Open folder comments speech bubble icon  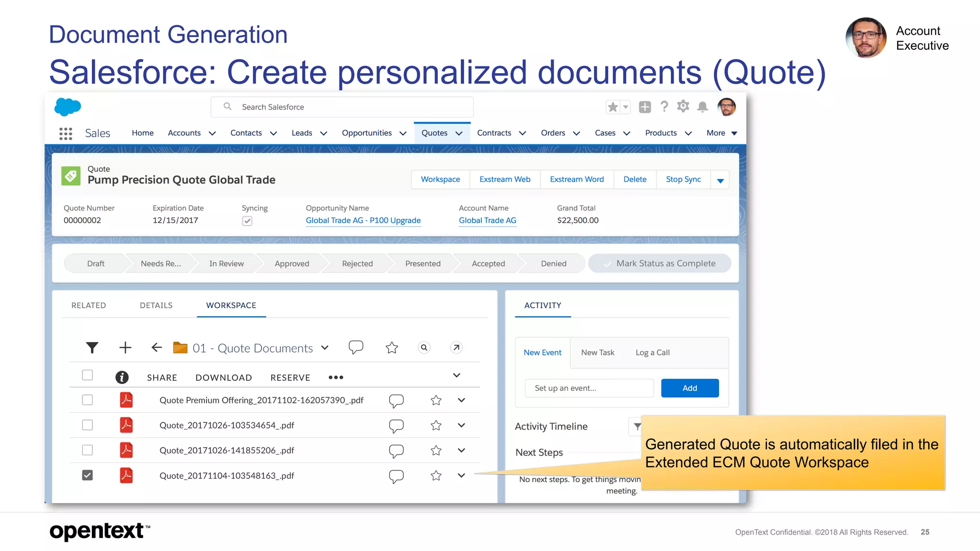tap(356, 347)
